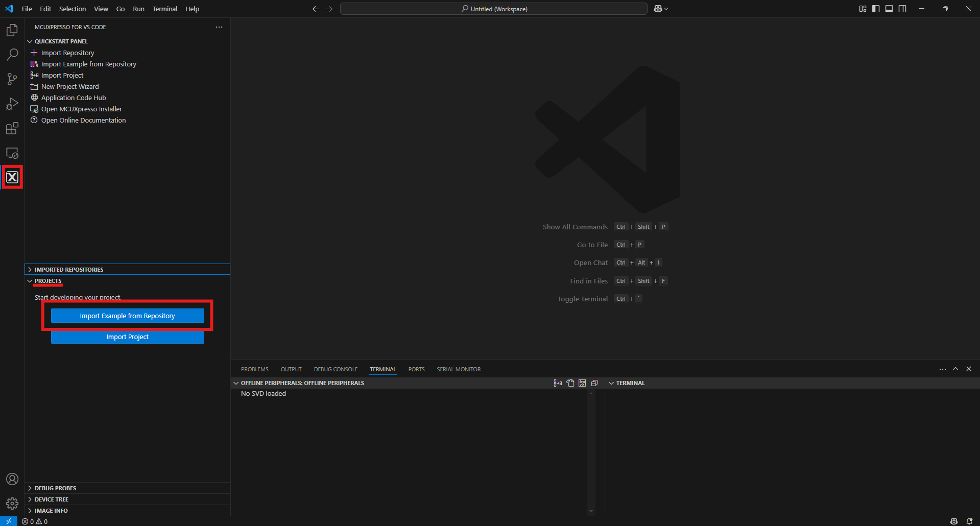Click the blue Import Project button

tap(127, 337)
